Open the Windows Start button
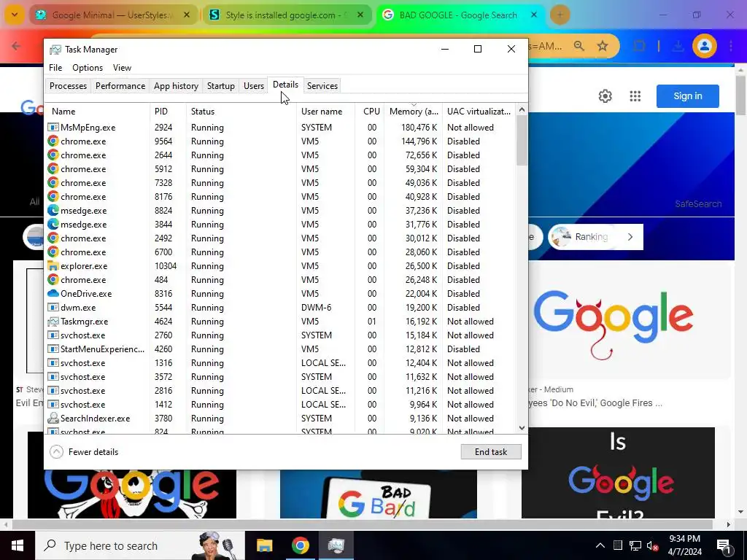Viewport: 747px width, 560px height. click(18, 545)
